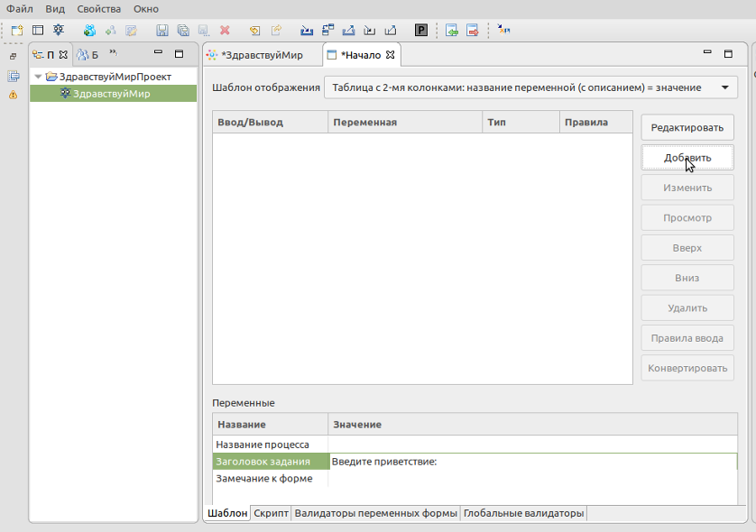Click the blue stacked-blocks toolbar icon
Viewport: 756px width, 532px height.
(x=327, y=31)
